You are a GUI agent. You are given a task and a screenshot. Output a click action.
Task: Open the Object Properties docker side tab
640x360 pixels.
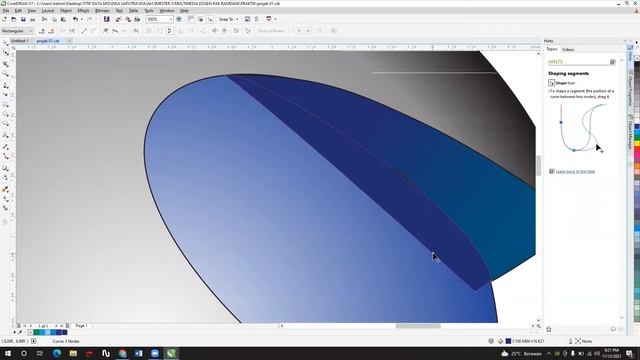coord(630,88)
